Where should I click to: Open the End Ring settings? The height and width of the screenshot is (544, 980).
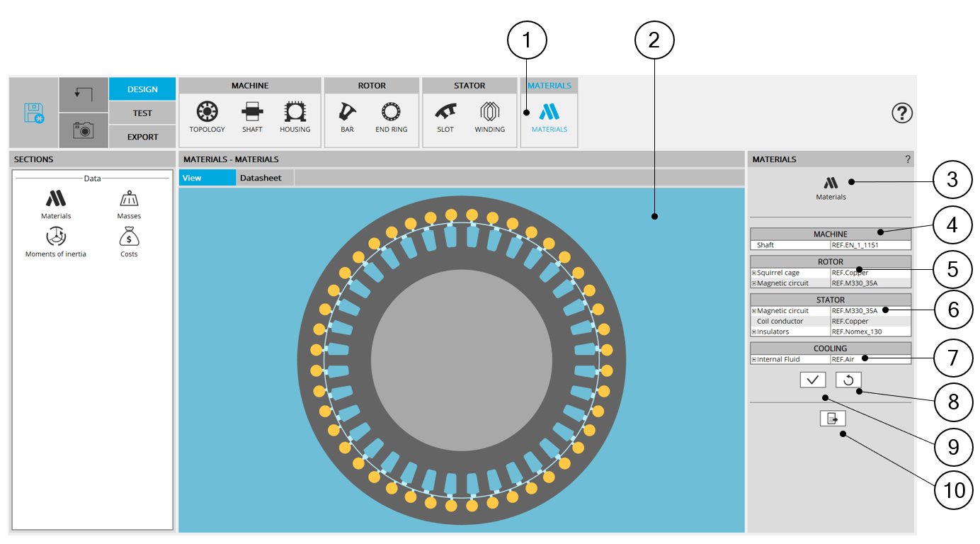(391, 113)
